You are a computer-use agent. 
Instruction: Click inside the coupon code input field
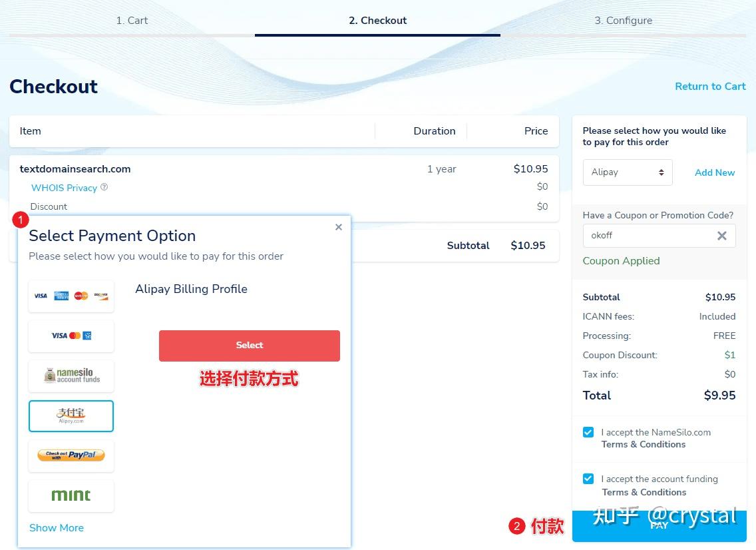(646, 235)
